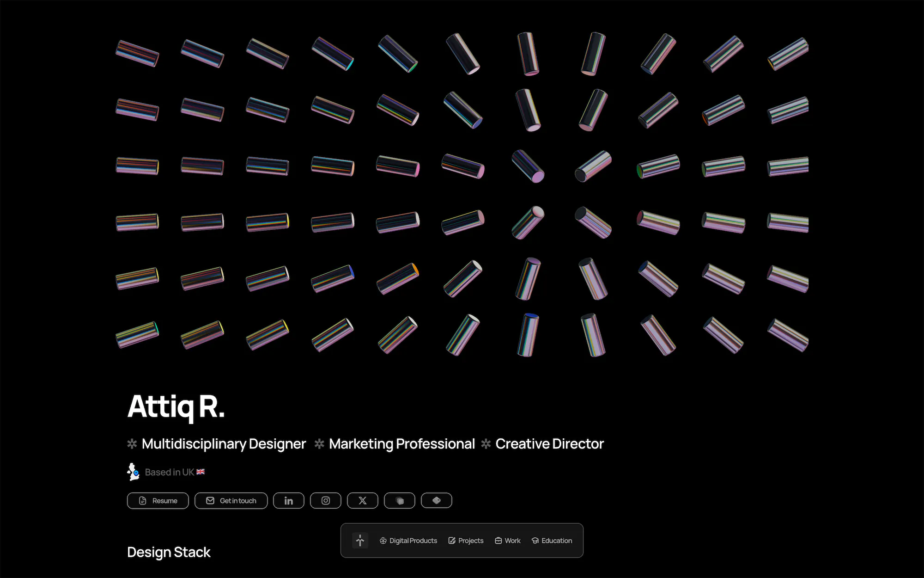Click the Marketing Professional title text

pyautogui.click(x=401, y=444)
